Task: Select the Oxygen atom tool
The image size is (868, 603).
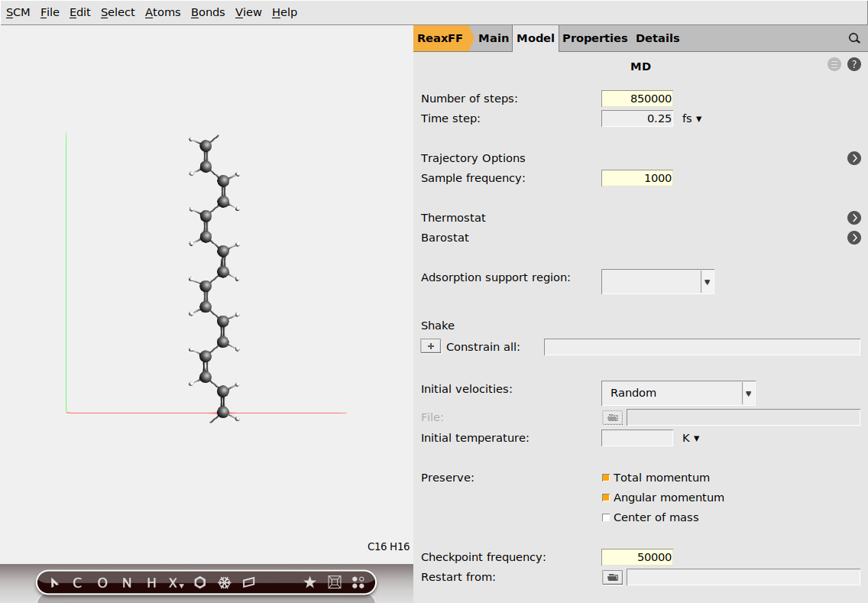Action: point(102,582)
